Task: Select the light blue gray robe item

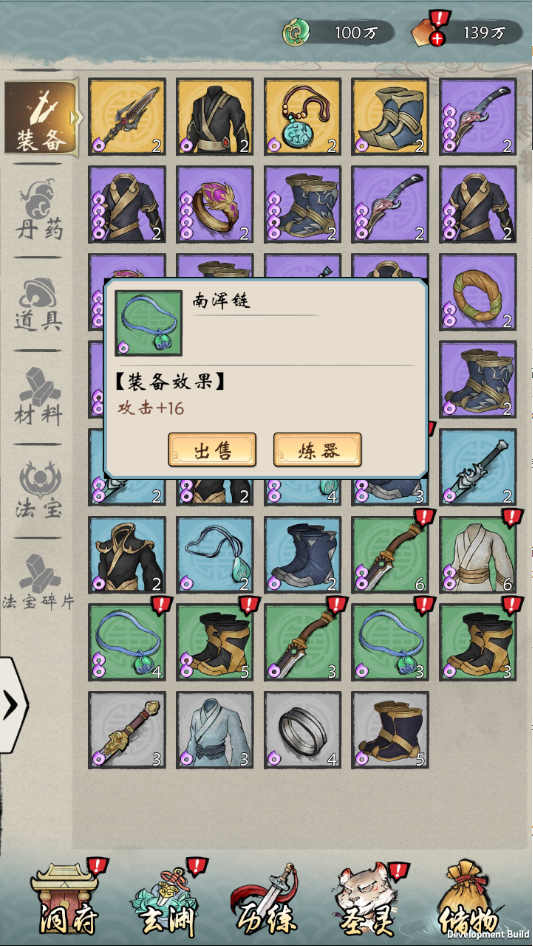Action: [215, 730]
